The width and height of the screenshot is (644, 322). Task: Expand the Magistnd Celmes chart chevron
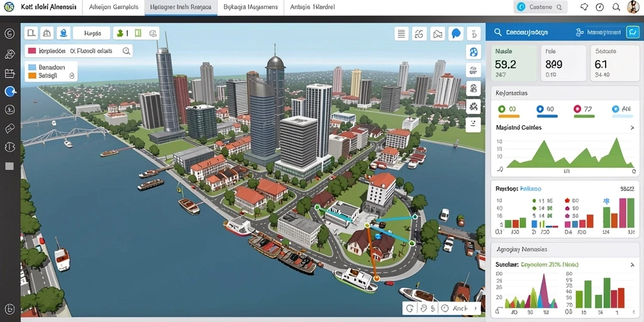point(631,128)
